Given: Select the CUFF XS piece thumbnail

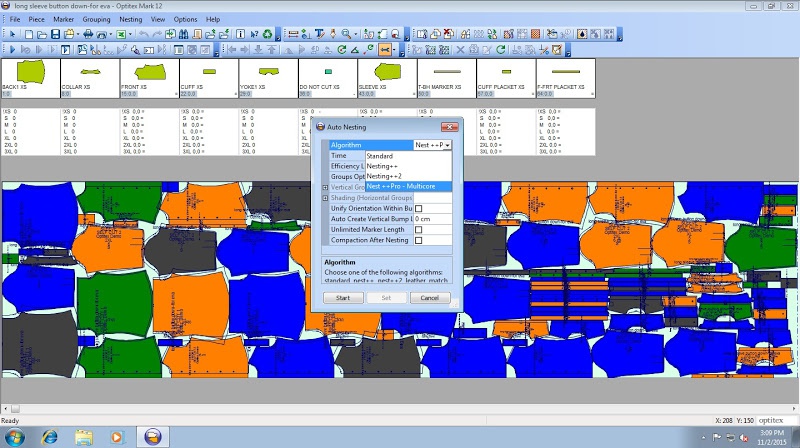Looking at the screenshot, I should click(209, 78).
